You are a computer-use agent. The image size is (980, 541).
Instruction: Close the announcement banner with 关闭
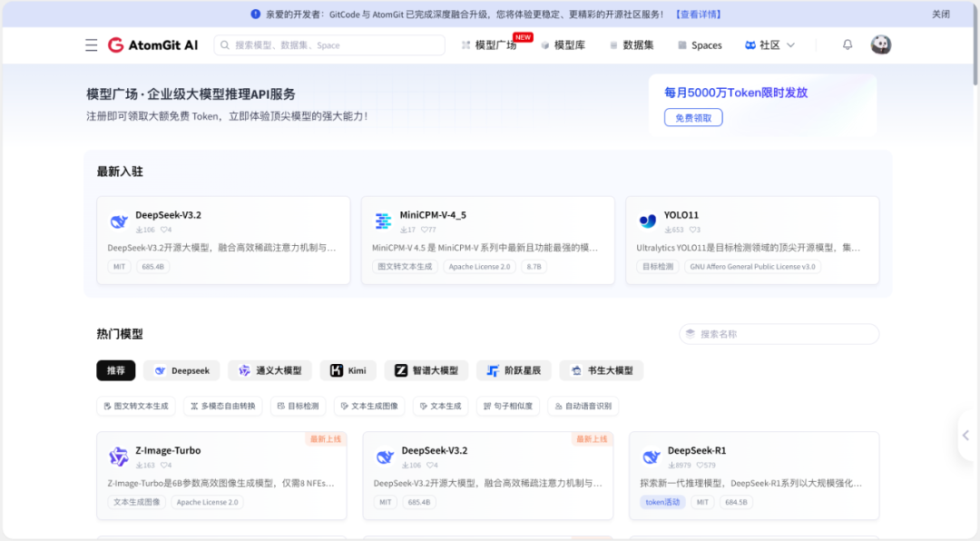click(x=941, y=14)
